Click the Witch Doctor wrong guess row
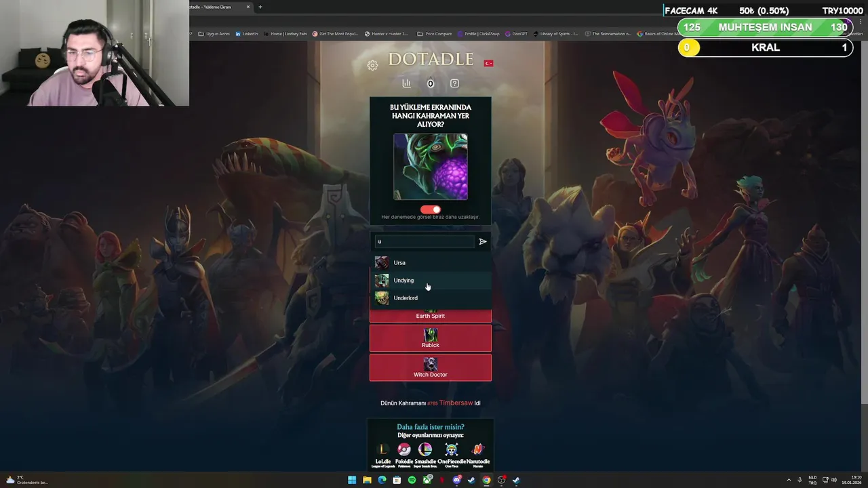Screen dimensions: 868x488 pyautogui.click(x=431, y=367)
